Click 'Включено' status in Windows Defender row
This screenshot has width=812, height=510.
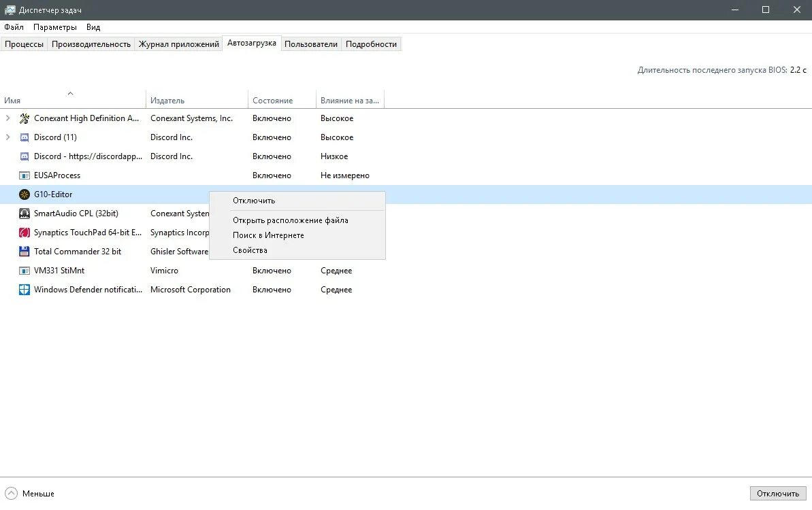272,290
